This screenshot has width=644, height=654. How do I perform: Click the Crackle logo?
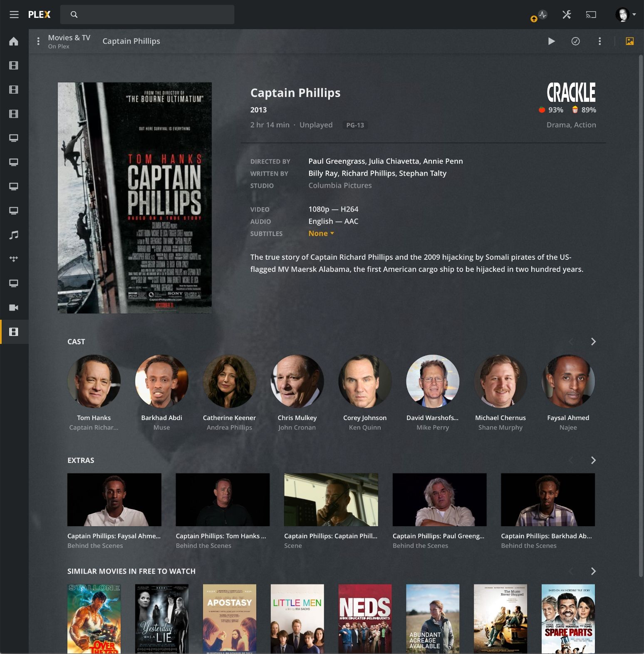pyautogui.click(x=571, y=92)
